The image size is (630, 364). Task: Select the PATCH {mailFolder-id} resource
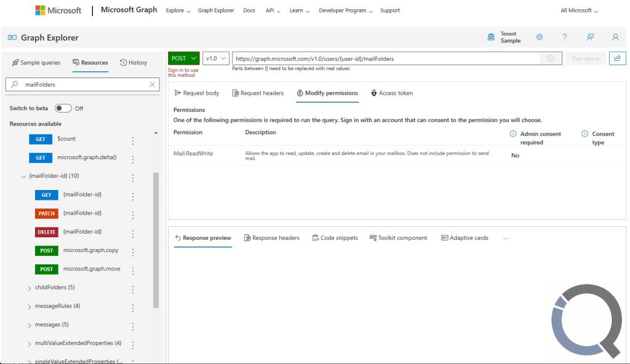tap(68, 213)
